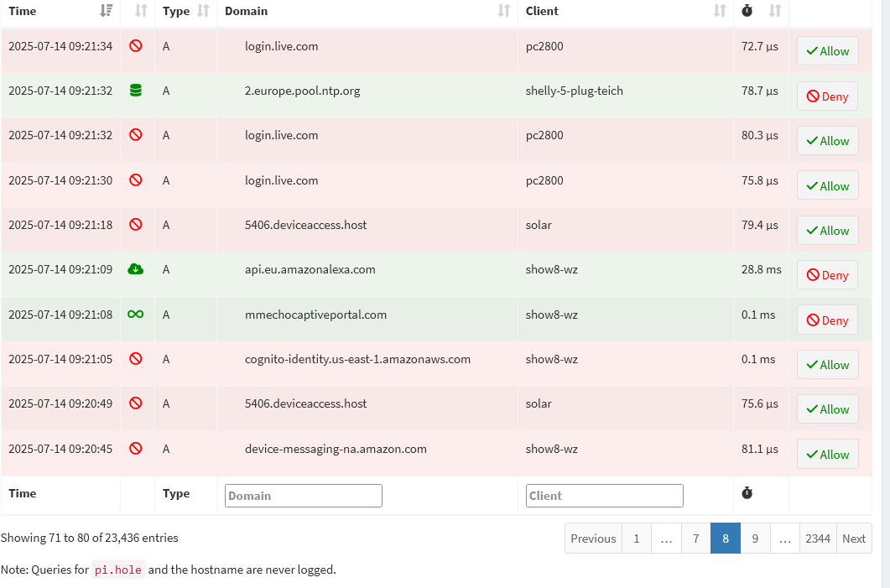Jump to last page 2344
890x588 pixels.
click(x=818, y=538)
